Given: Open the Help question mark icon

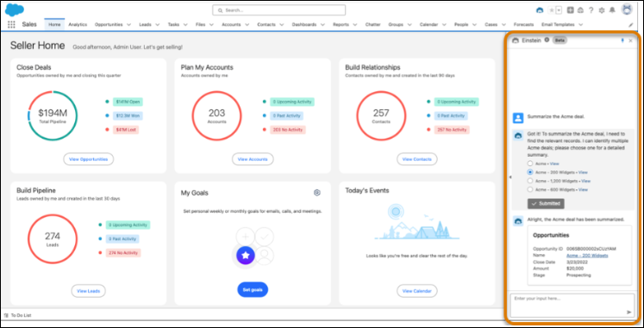Looking at the screenshot, I should pyautogui.click(x=591, y=10).
